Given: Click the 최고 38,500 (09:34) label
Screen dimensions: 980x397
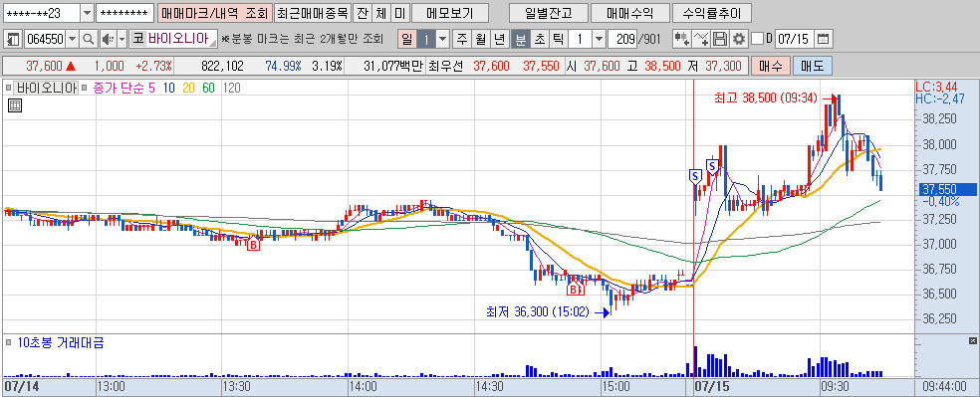Looking at the screenshot, I should (x=766, y=98).
